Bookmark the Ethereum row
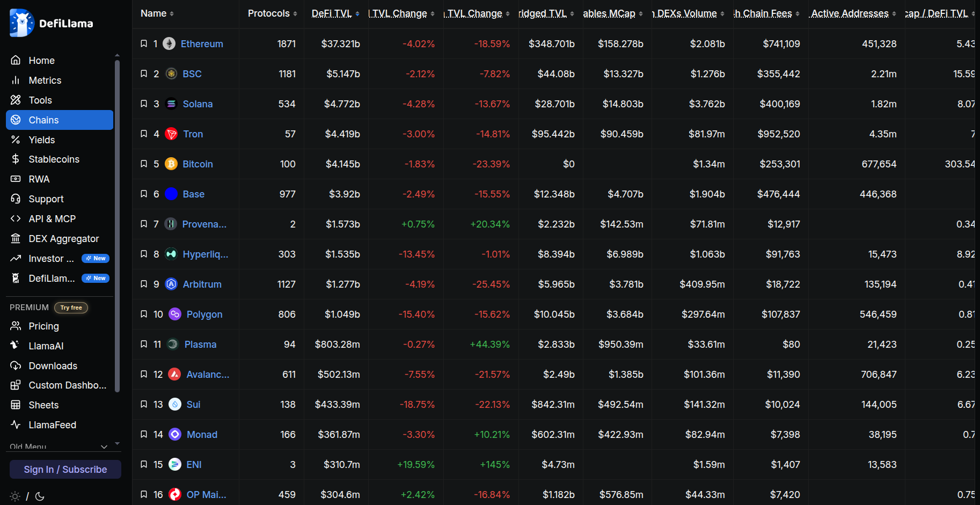This screenshot has height=505, width=980. tap(144, 43)
